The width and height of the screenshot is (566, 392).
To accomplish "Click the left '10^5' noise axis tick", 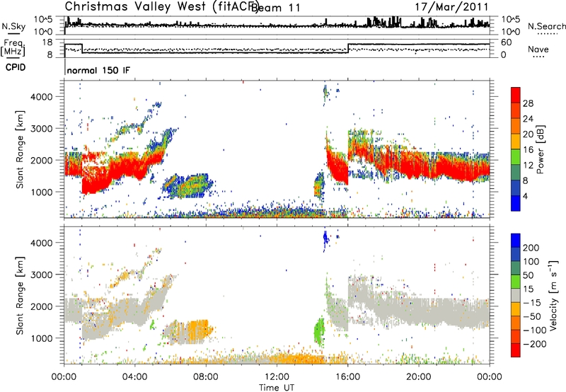I will click(43, 20).
